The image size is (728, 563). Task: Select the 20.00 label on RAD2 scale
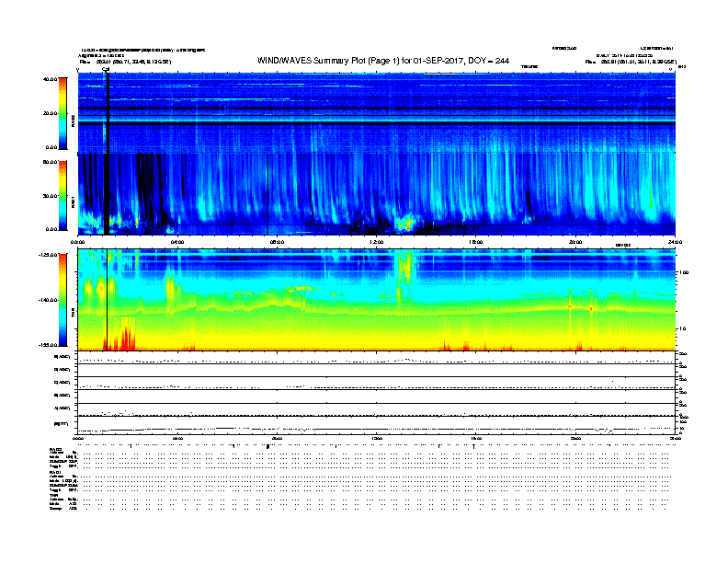(x=50, y=113)
